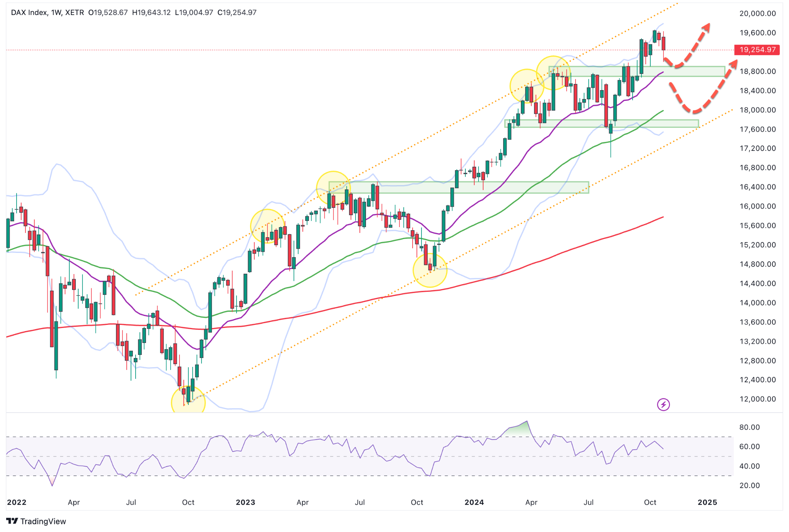This screenshot has height=532, width=789.
Task: Click the 14,000.00 price axis label
Action: click(x=757, y=303)
